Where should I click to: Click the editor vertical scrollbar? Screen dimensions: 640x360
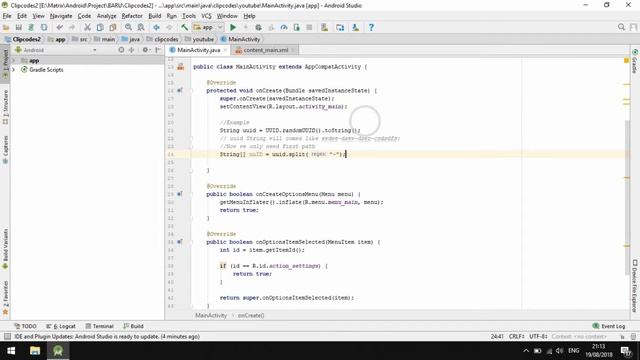(627, 198)
